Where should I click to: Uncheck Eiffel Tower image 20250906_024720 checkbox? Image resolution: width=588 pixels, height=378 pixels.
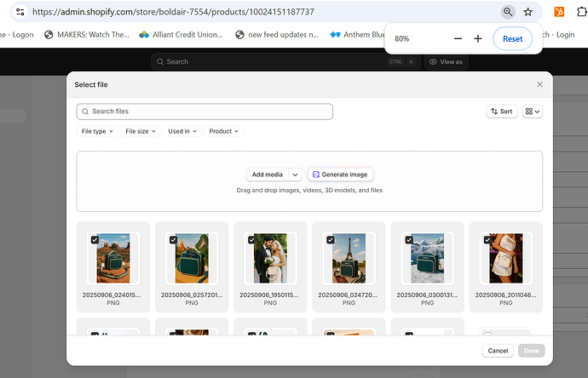tap(331, 240)
